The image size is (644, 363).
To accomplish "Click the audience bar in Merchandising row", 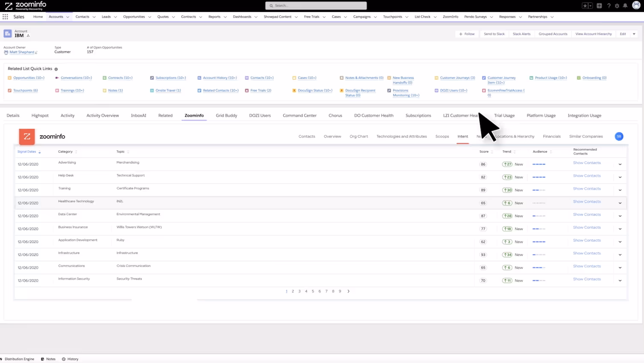I will point(539,164).
